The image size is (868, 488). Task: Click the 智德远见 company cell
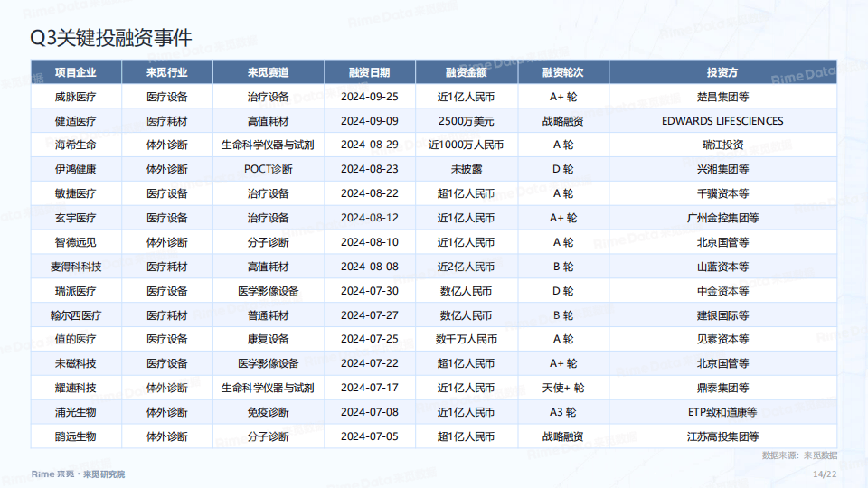pyautogui.click(x=76, y=242)
